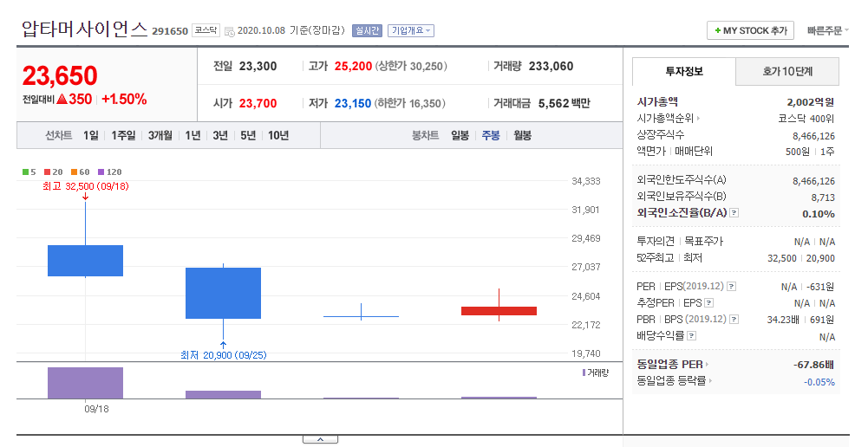
Task: Click the current price 23,650
Action: [60, 75]
